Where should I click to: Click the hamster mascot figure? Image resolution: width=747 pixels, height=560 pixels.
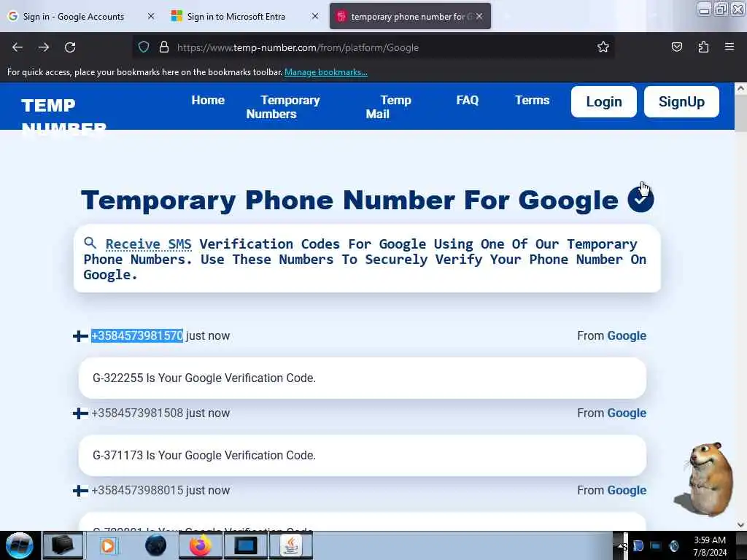pos(705,478)
